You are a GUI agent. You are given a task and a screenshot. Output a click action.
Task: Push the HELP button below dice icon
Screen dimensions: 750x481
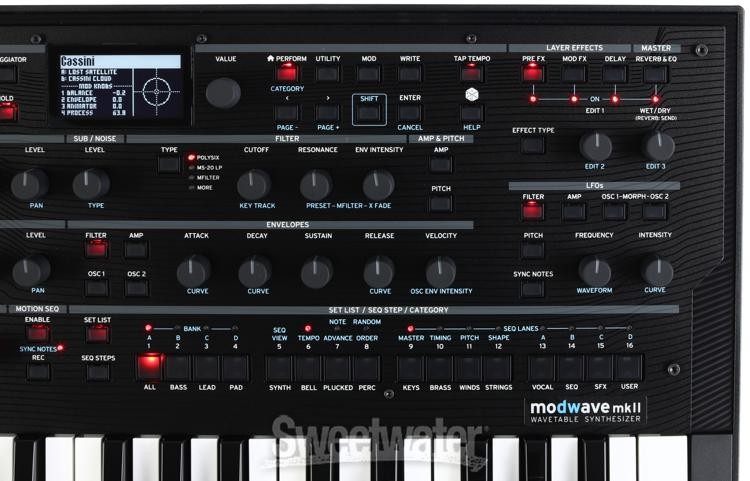click(x=472, y=113)
